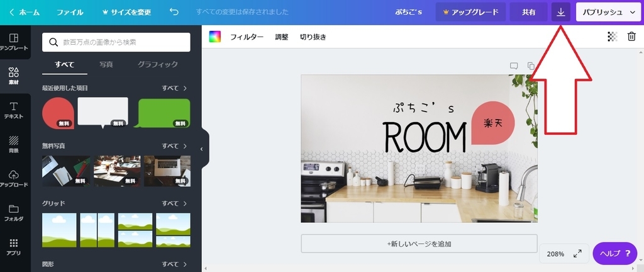644x272 pixels.
Task: Select the ぷちご's text on canvas
Action: [x=423, y=108]
